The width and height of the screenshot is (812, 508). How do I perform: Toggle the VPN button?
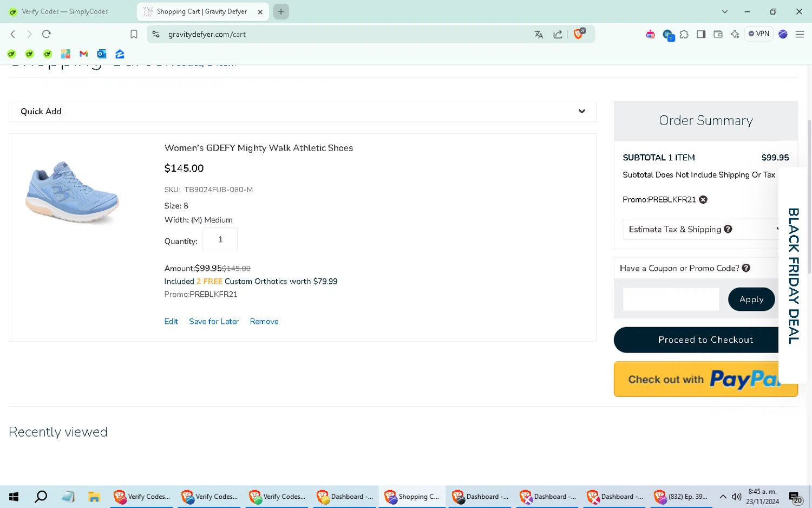click(x=759, y=34)
